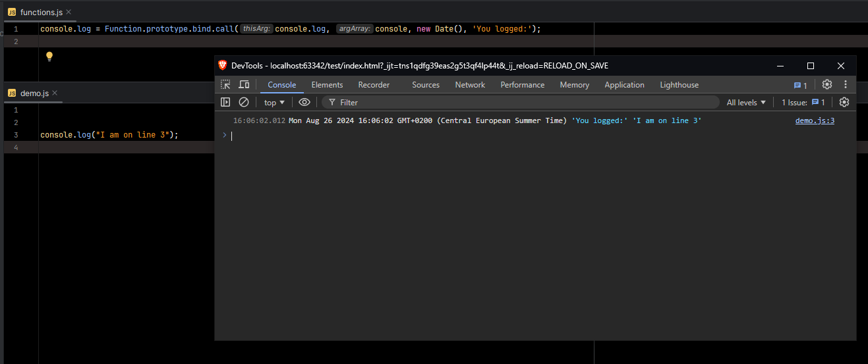Click the inspect element selector icon
The height and width of the screenshot is (364, 868).
(x=225, y=85)
